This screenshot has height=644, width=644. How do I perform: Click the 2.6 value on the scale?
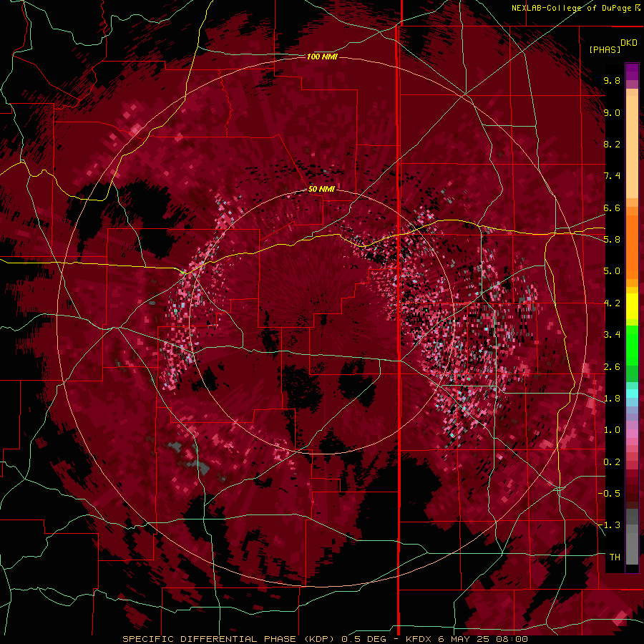(612, 367)
